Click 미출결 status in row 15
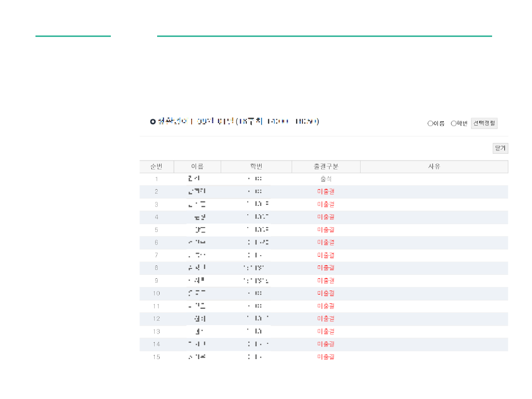Screen dimensions: 532x399 point(326,357)
